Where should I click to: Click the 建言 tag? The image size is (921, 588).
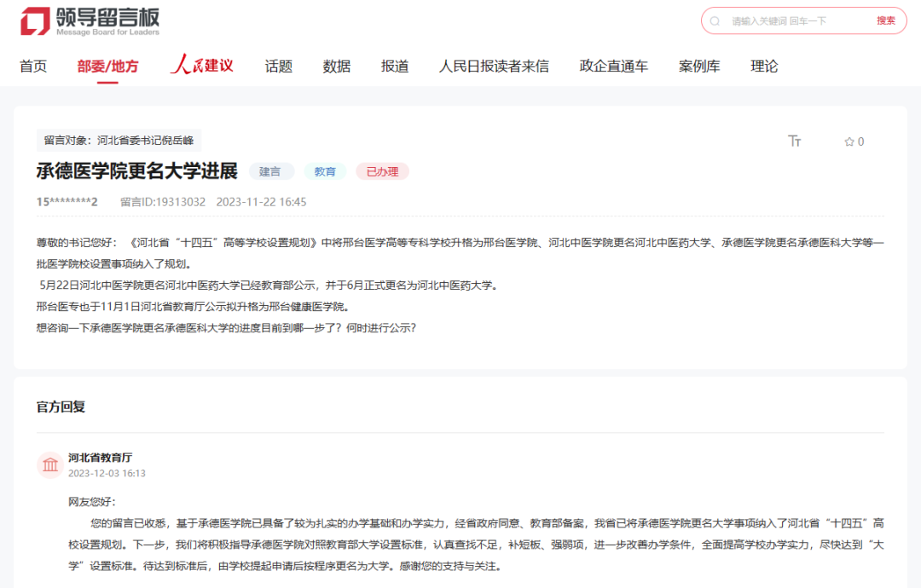click(x=270, y=171)
